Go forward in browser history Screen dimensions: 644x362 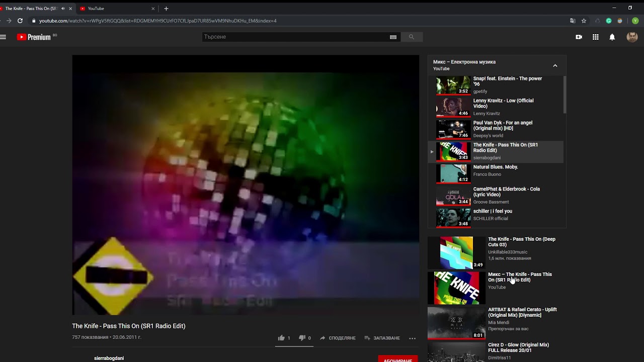(9, 21)
